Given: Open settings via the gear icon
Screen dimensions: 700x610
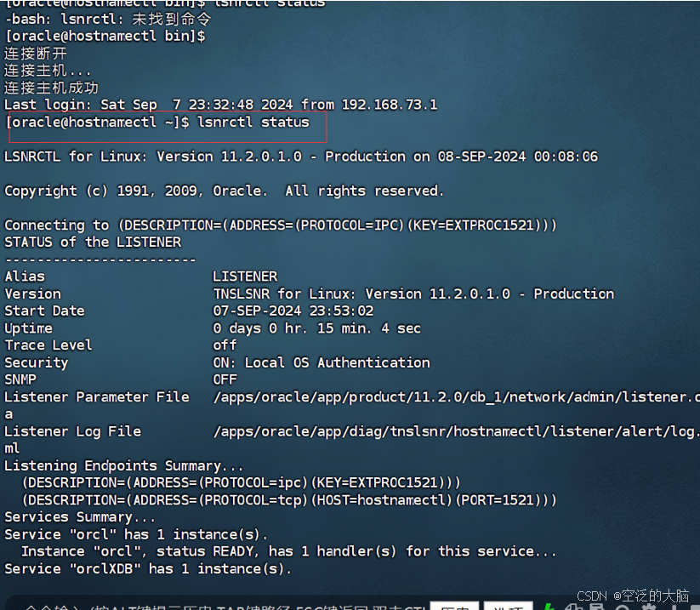Looking at the screenshot, I should point(647,606).
